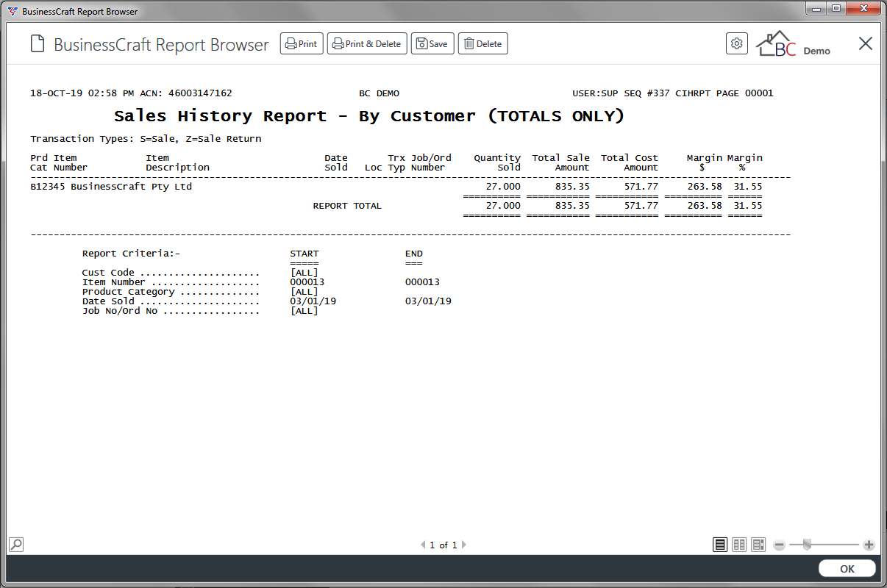This screenshot has width=887, height=588.
Task: Click 'Product Category' criteria label
Action: pyautogui.click(x=128, y=292)
